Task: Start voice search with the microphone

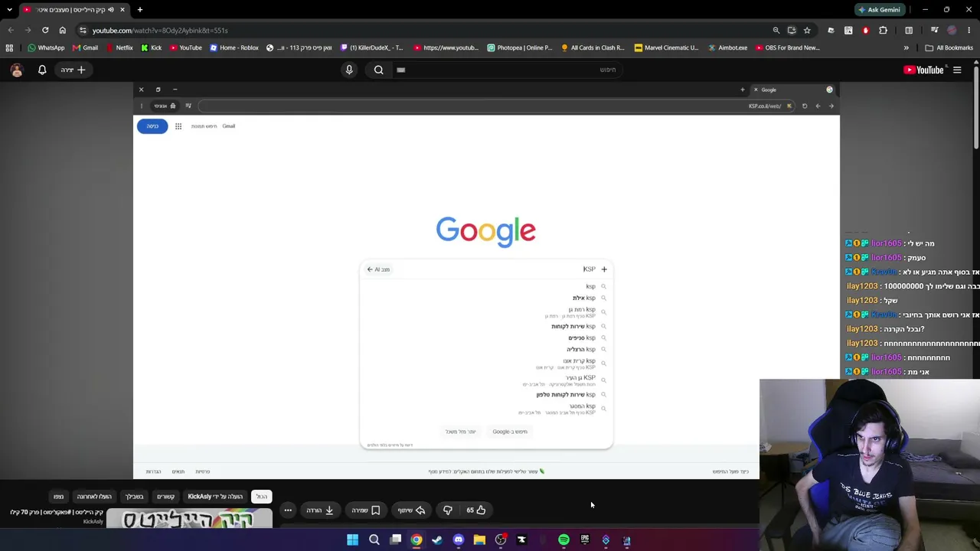Action: (x=349, y=70)
